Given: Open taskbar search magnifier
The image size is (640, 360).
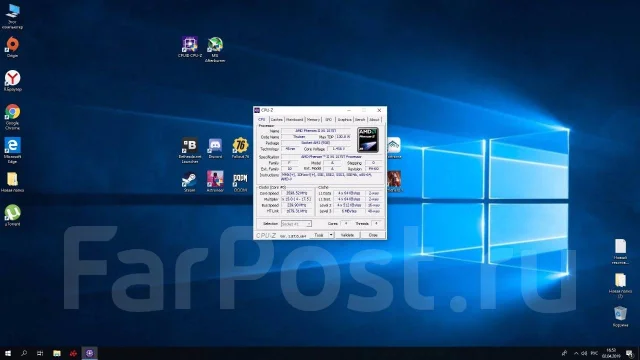Looking at the screenshot, I should click(24, 353).
